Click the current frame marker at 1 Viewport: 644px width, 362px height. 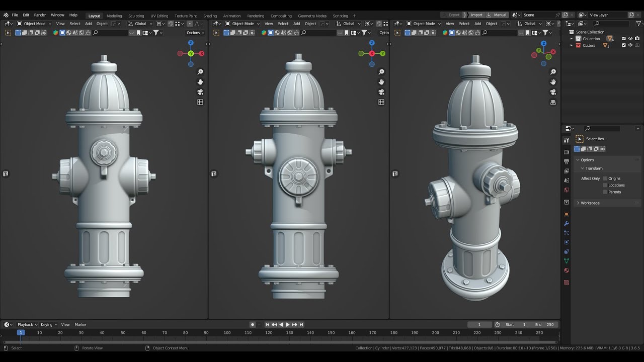(x=21, y=332)
